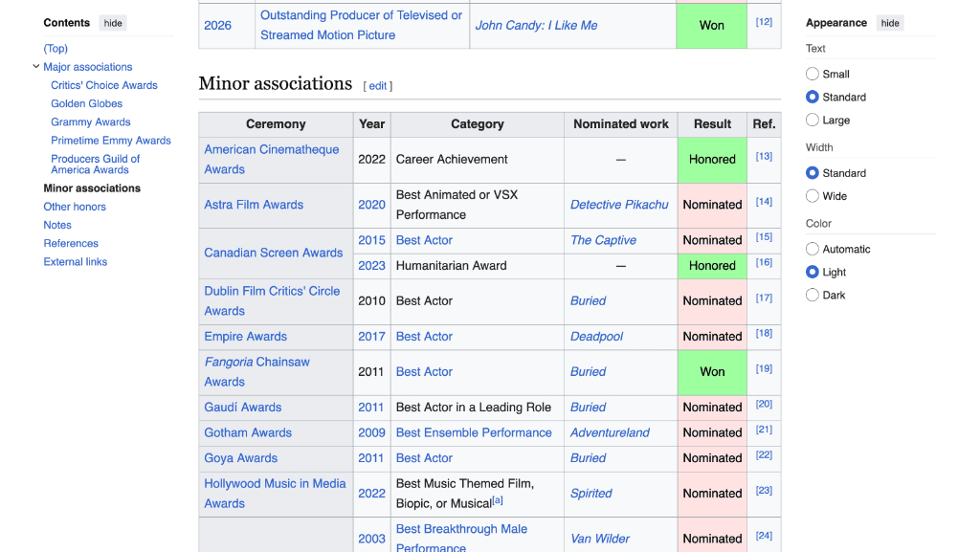Open Best Ensemble Performance category link

tap(474, 432)
